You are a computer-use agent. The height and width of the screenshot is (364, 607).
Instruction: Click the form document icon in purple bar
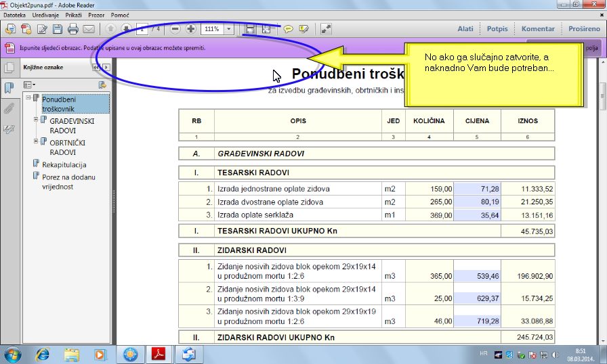pyautogui.click(x=9, y=48)
